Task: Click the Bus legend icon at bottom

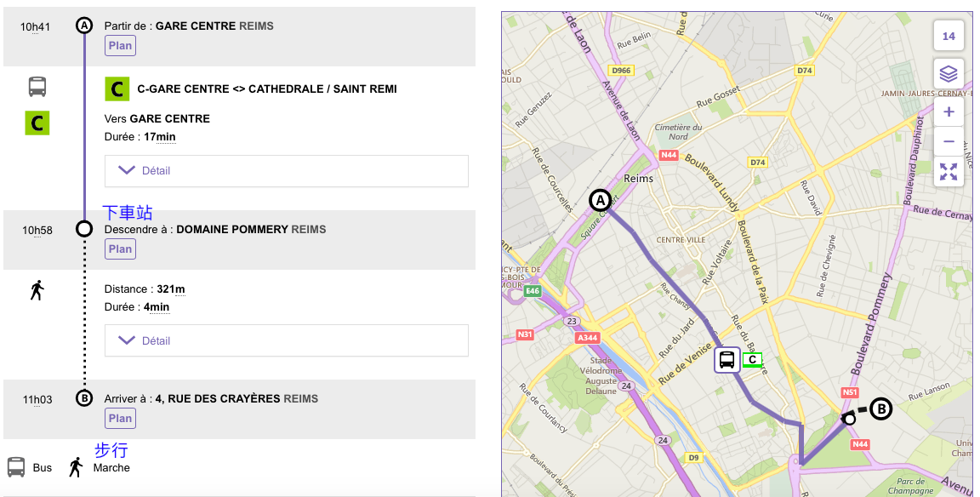Action: (x=16, y=467)
